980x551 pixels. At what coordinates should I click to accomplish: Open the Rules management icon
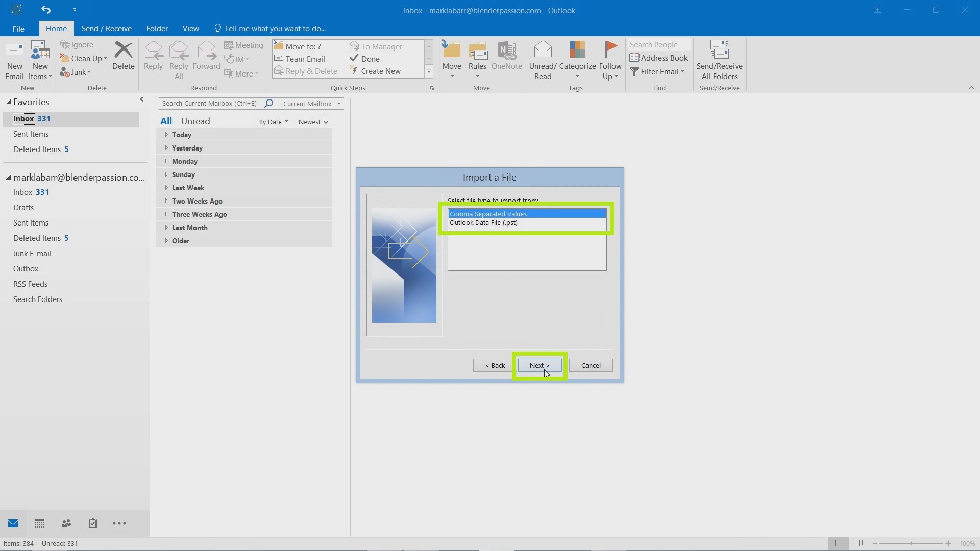[x=479, y=60]
